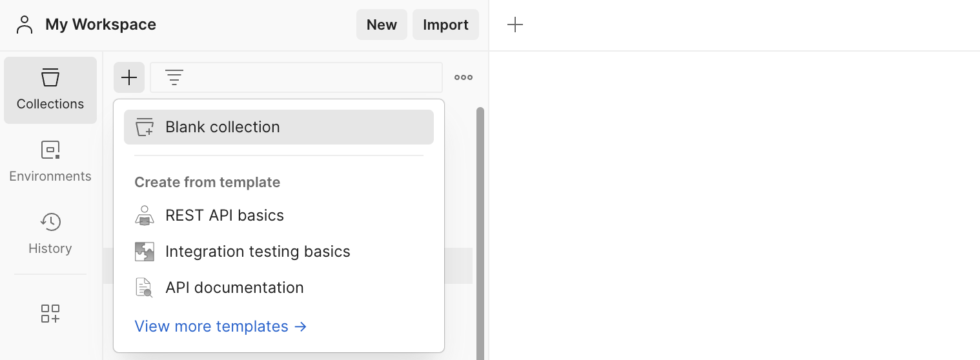Viewport: 980px width, 360px height.
Task: Open the three-dots view more actions menu
Action: click(x=464, y=77)
